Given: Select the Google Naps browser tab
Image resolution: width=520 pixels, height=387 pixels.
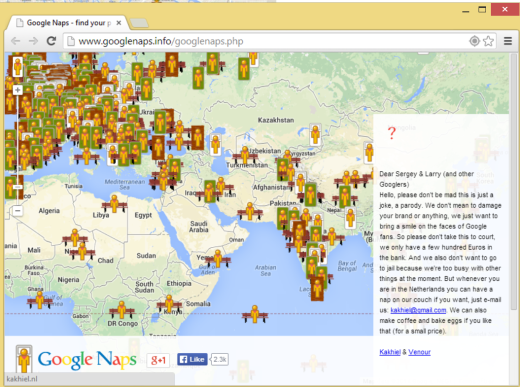Looking at the screenshot, I should 67,23.
